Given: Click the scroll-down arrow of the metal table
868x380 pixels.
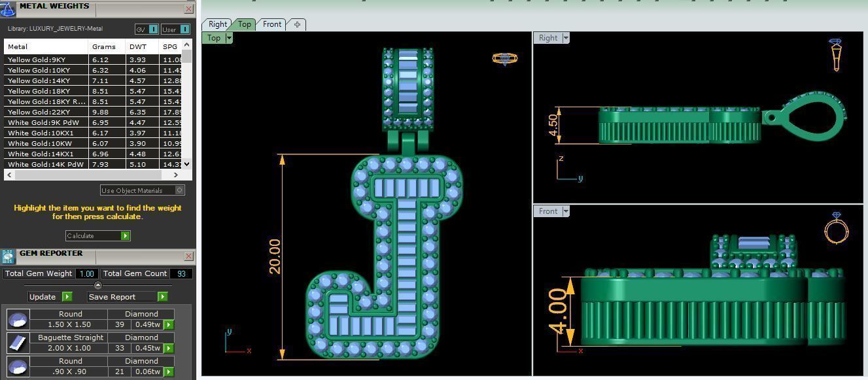Looking at the screenshot, I should [x=187, y=164].
